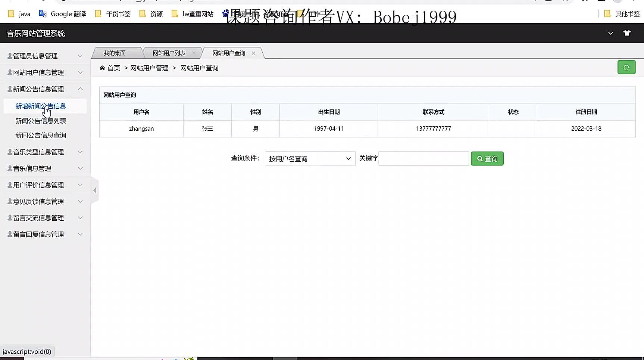Close the 网站用户查询 tab
The width and height of the screenshot is (644, 360).
[x=253, y=53]
